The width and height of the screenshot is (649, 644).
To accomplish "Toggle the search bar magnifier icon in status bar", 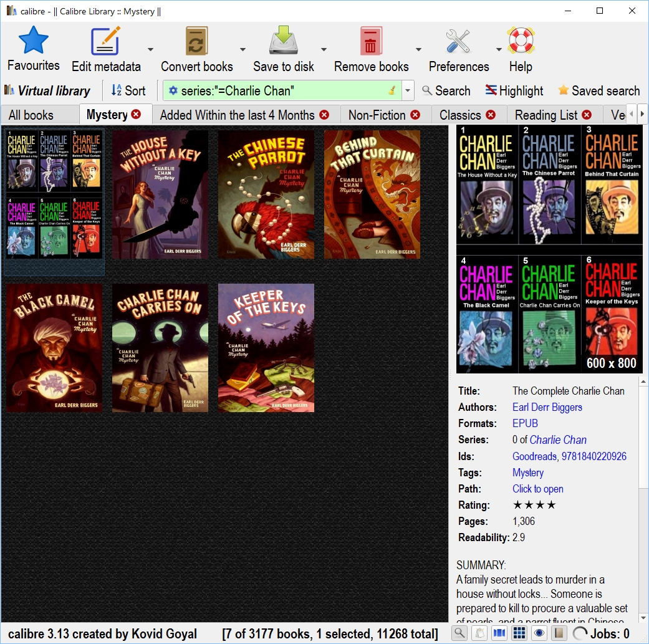I will click(460, 633).
